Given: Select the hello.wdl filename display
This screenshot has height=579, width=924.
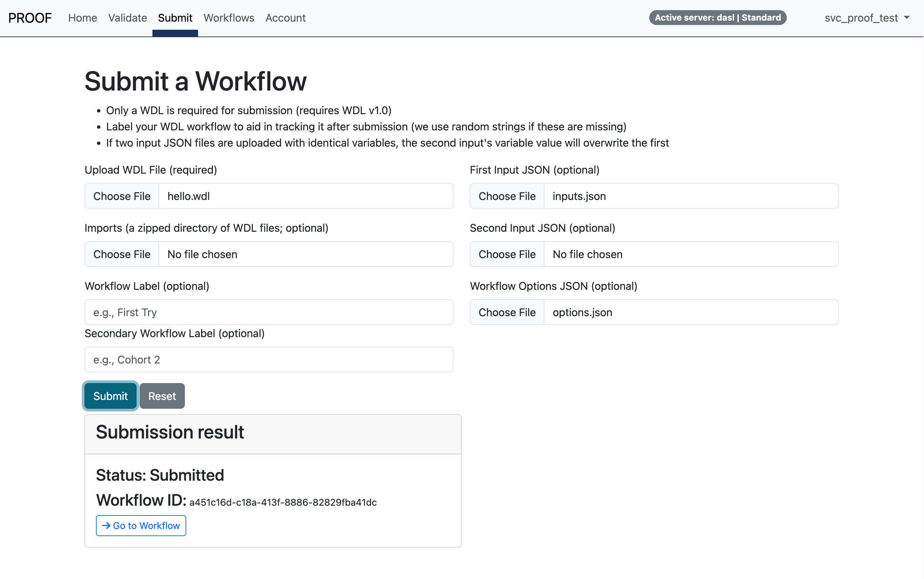Looking at the screenshot, I should pyautogui.click(x=189, y=196).
